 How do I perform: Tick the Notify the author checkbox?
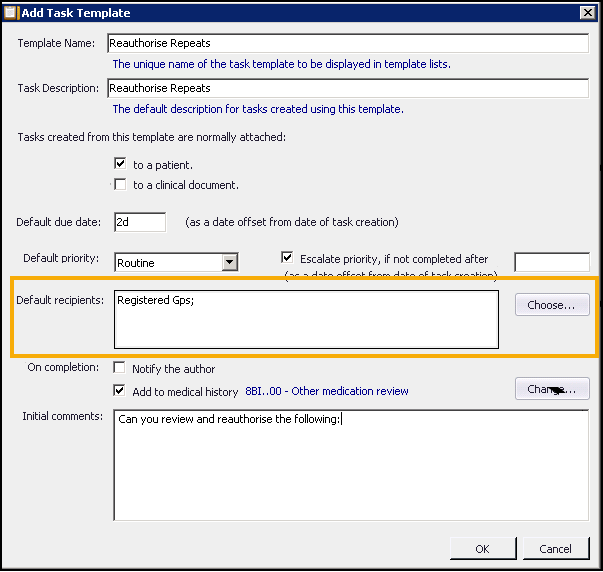point(121,368)
